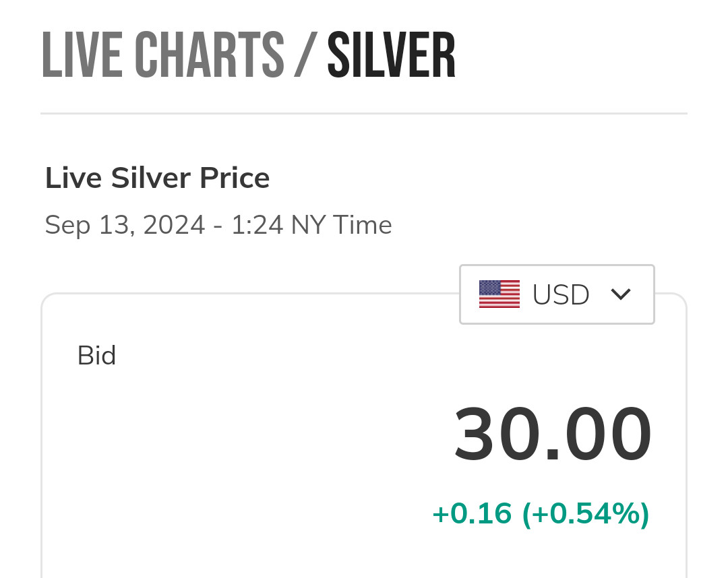Click the US flag icon
This screenshot has width=728, height=578.
point(499,294)
